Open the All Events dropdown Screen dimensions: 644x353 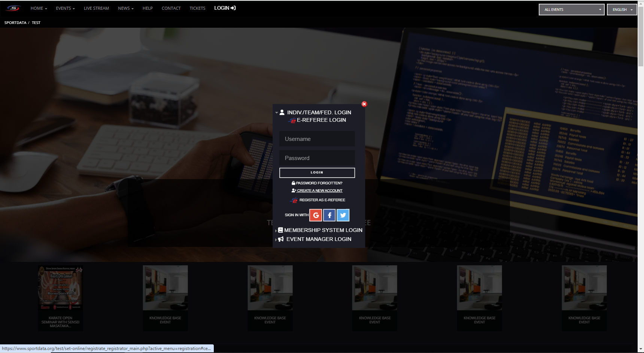(x=571, y=10)
